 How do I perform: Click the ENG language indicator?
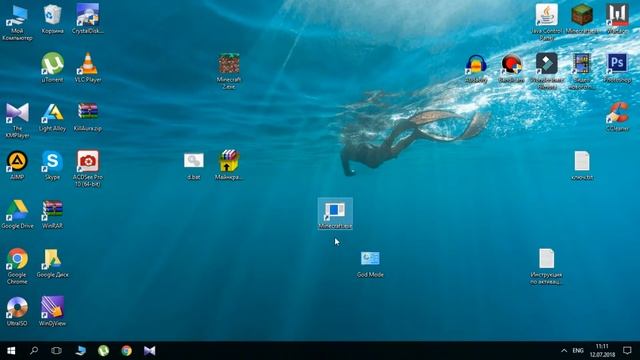[x=578, y=351]
